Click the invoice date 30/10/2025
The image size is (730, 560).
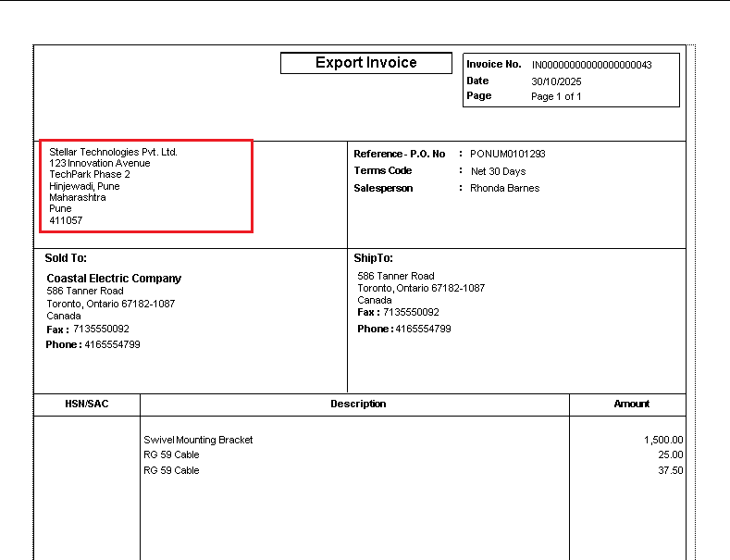(556, 81)
